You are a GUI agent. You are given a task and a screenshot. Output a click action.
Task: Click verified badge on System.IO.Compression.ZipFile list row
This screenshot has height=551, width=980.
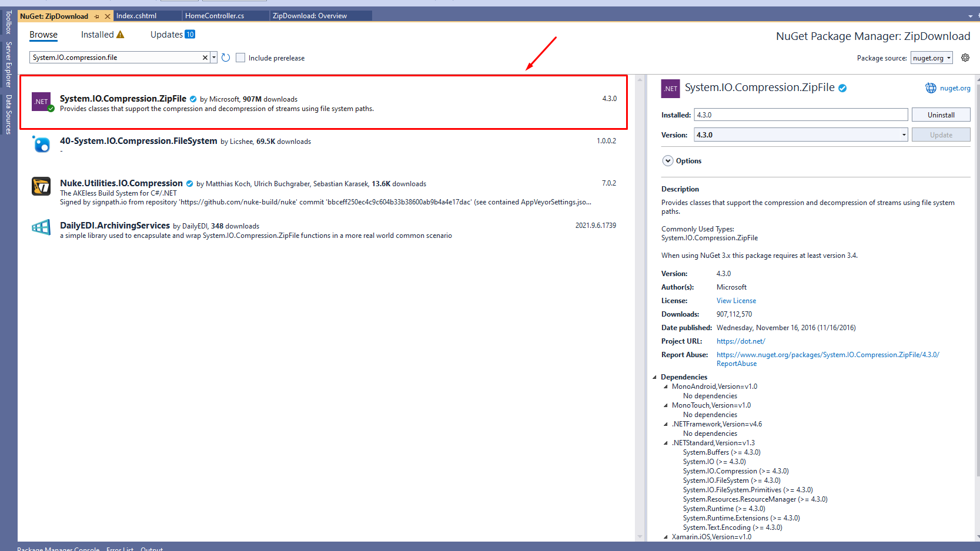tap(193, 99)
